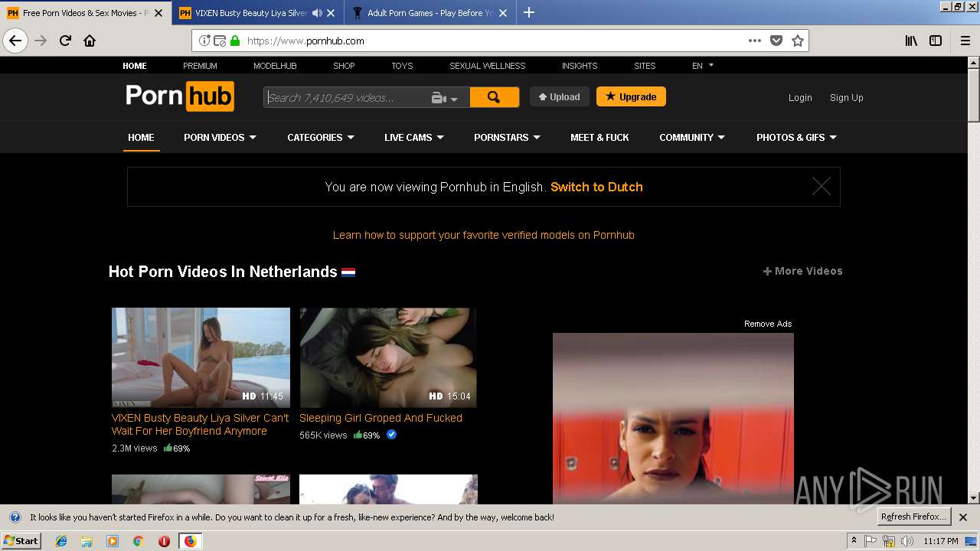The width and height of the screenshot is (980, 551).
Task: Open a new tab with the plus icon
Action: (528, 12)
